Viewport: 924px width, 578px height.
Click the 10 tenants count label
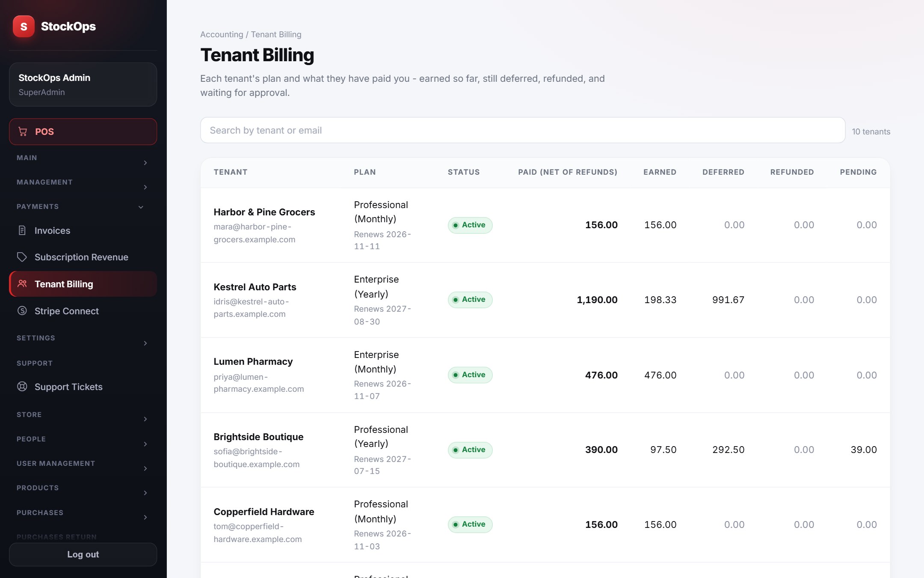pyautogui.click(x=871, y=132)
